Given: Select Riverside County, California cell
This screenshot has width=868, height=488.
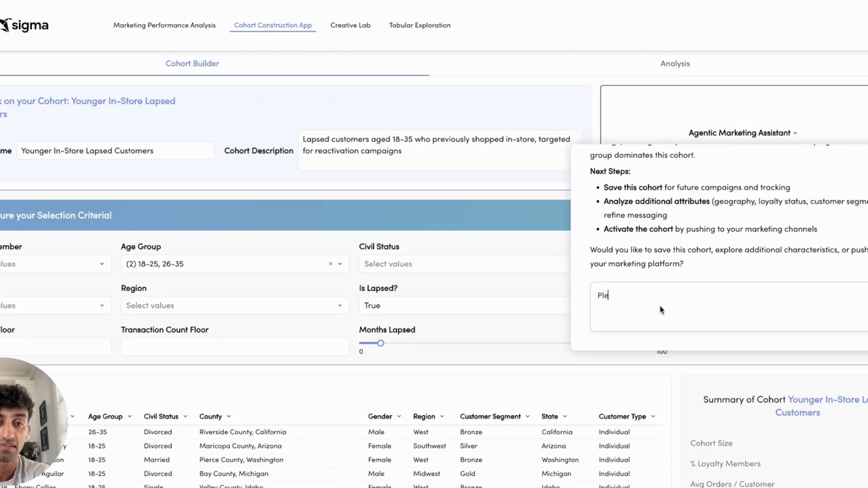Looking at the screenshot, I should [243, 432].
